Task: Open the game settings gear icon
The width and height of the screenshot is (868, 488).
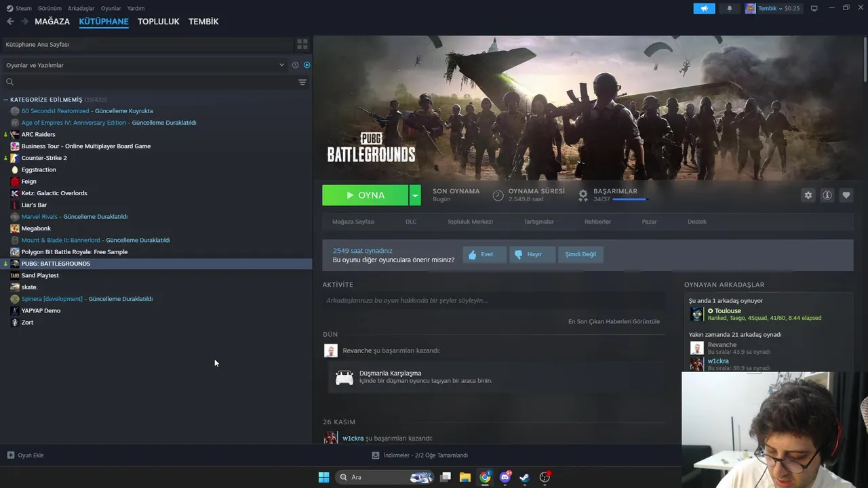Action: coord(808,195)
